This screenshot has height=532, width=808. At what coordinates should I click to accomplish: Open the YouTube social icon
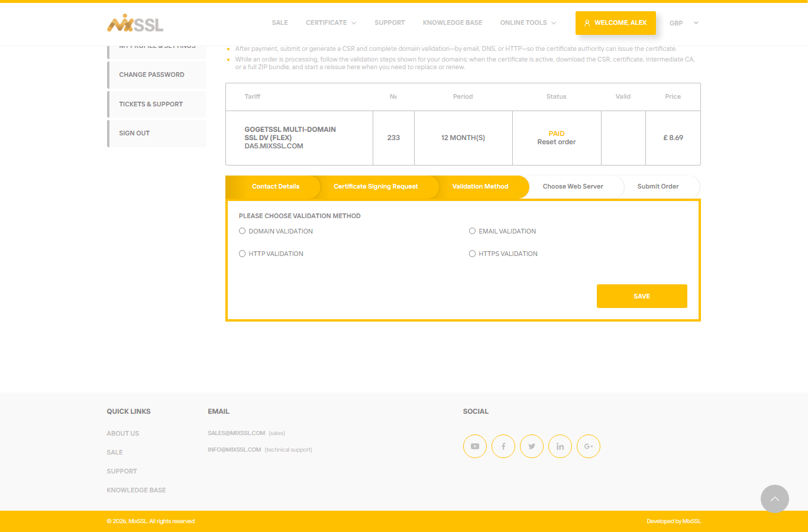pos(475,446)
